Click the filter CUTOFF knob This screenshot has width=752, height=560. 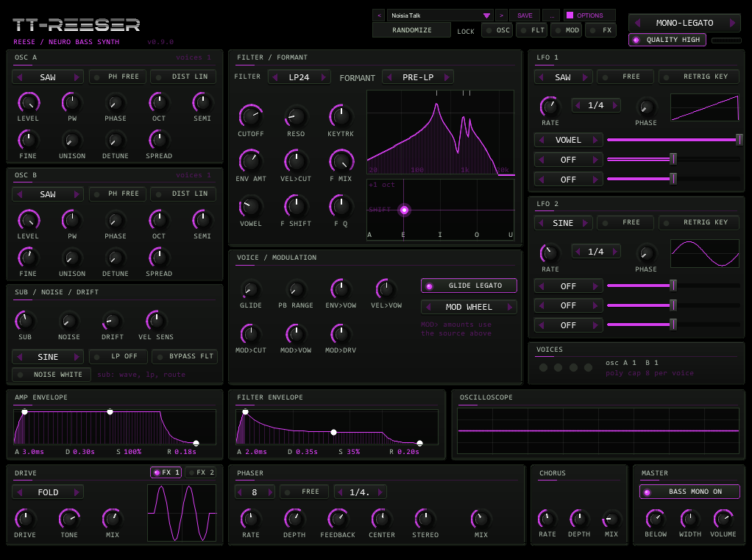251,116
